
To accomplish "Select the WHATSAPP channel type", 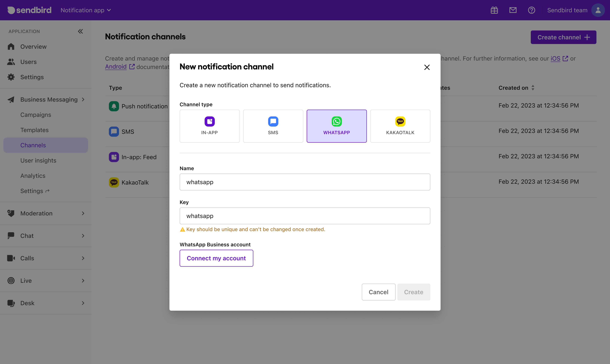I will tap(336, 126).
